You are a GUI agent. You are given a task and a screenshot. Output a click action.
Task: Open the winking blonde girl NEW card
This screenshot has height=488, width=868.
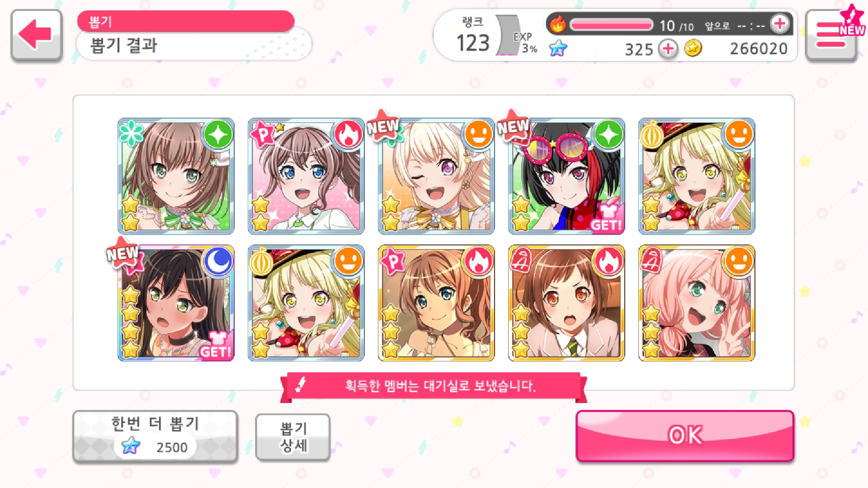point(436,176)
